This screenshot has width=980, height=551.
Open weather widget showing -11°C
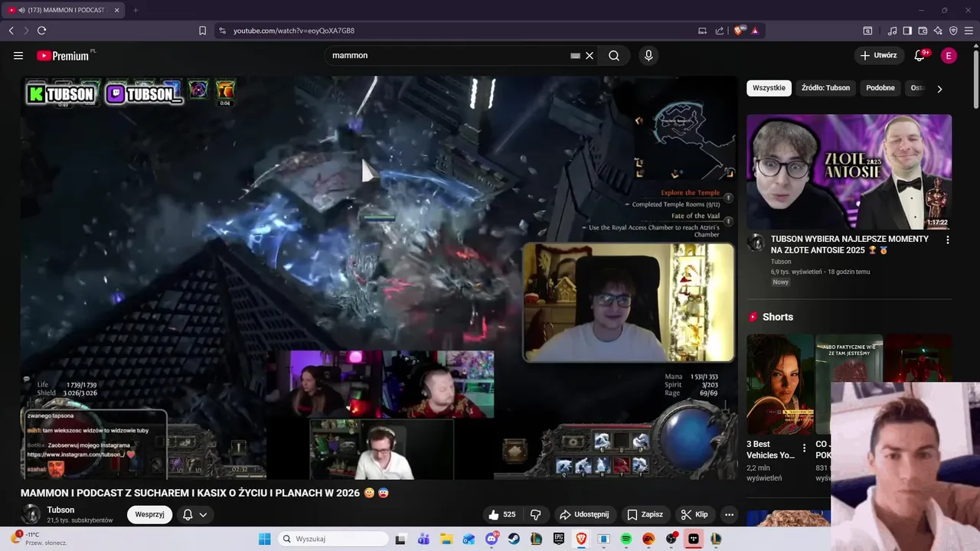point(38,539)
